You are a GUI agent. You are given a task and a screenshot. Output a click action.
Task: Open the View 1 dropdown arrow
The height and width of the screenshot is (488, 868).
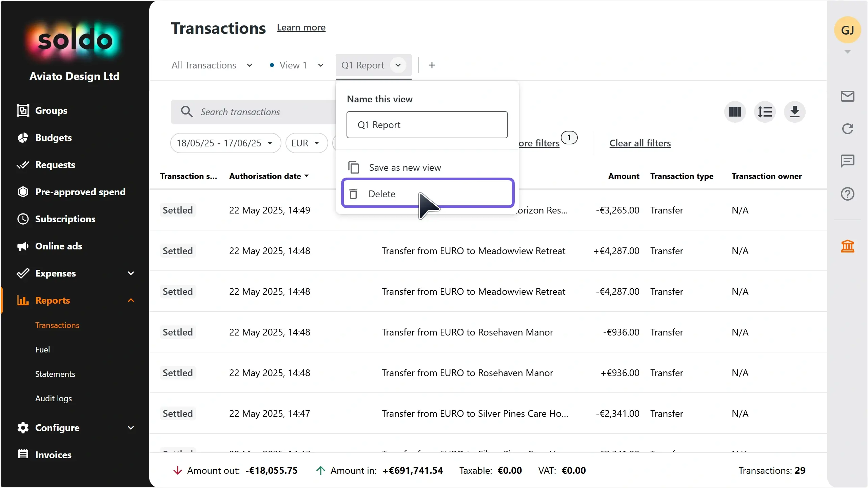point(321,65)
